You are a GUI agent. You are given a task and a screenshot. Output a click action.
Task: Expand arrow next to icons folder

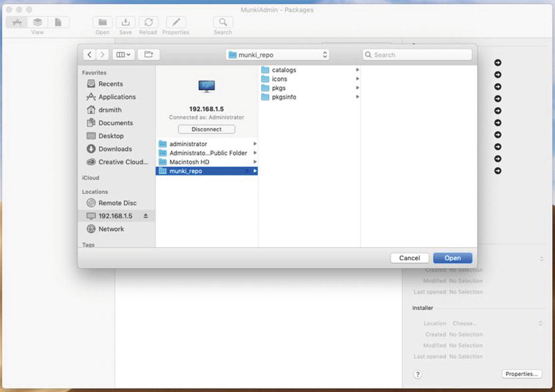[358, 78]
